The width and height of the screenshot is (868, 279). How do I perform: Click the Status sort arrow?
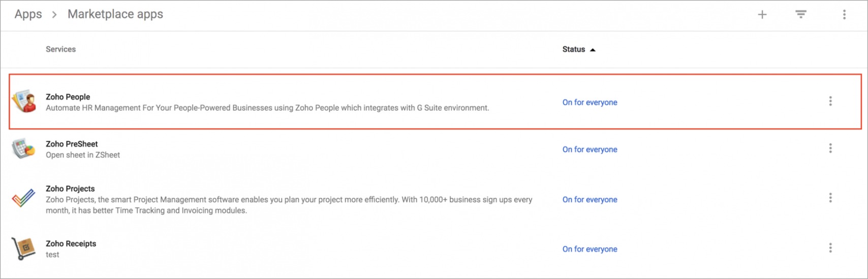(593, 50)
